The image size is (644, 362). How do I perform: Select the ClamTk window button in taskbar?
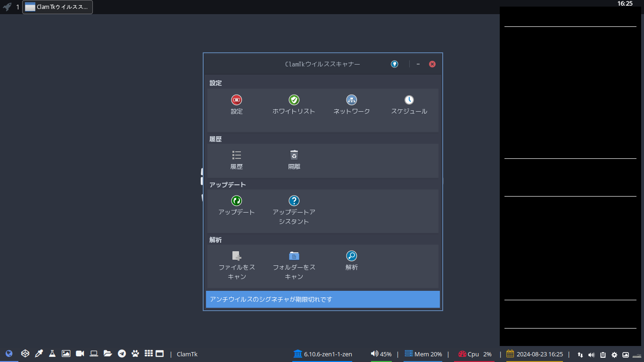click(57, 7)
